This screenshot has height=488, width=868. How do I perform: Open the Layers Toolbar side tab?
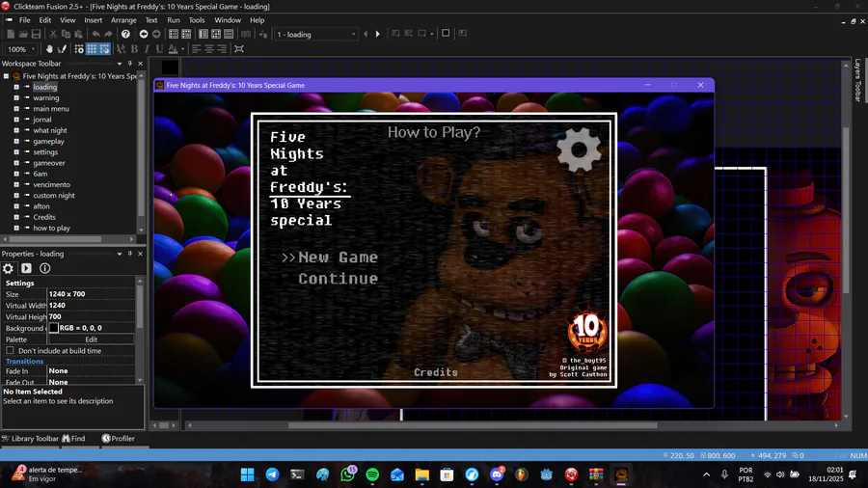point(857,80)
